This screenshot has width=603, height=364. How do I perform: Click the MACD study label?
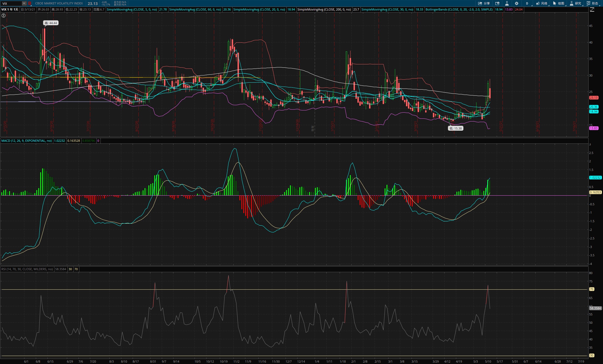(26, 141)
